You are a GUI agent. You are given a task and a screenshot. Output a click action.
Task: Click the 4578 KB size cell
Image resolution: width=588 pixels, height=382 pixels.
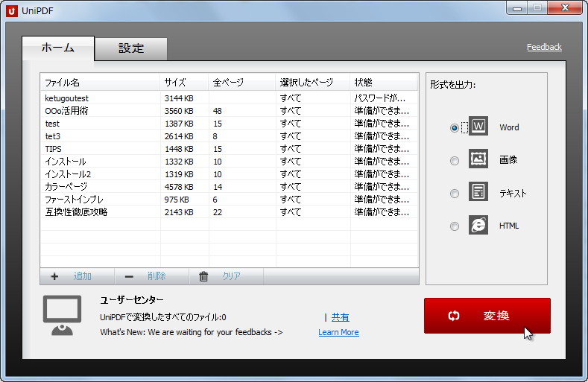click(x=179, y=187)
